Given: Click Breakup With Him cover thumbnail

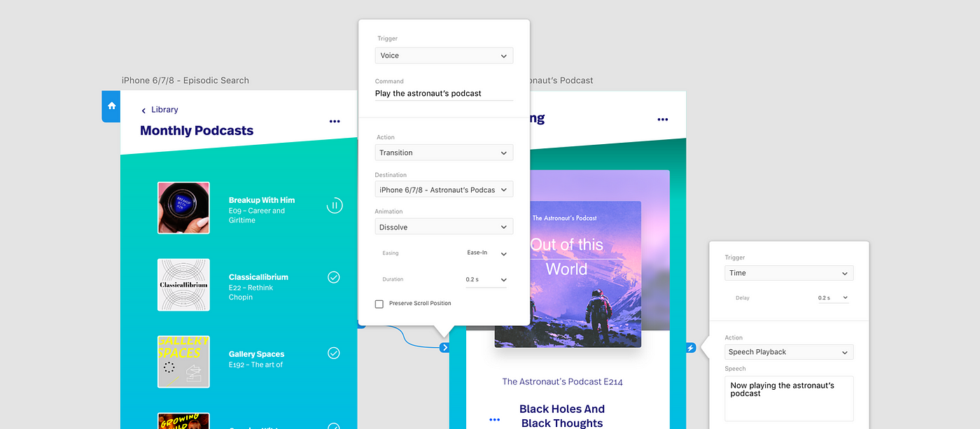Looking at the screenshot, I should [x=183, y=208].
